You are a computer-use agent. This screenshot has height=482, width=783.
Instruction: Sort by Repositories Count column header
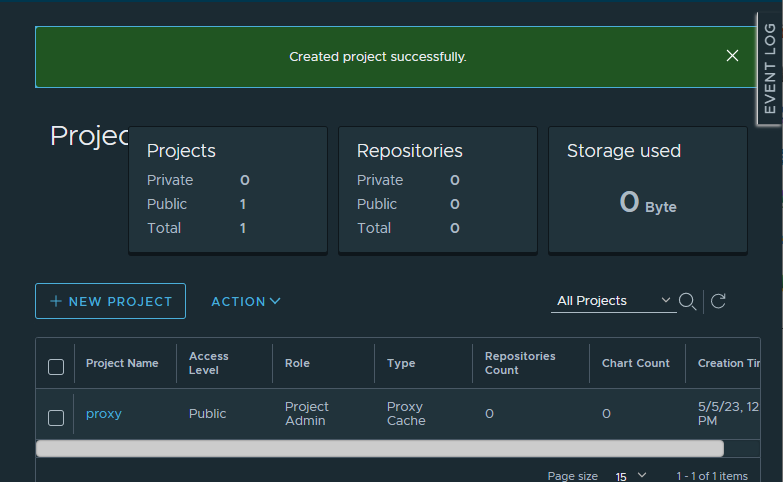(520, 363)
